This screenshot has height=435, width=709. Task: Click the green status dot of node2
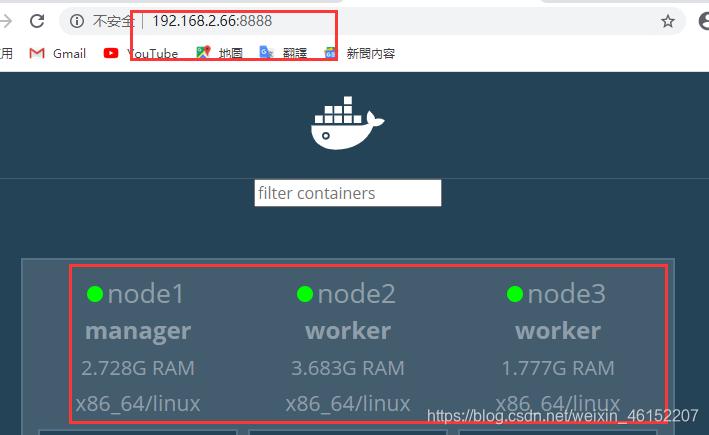point(305,294)
